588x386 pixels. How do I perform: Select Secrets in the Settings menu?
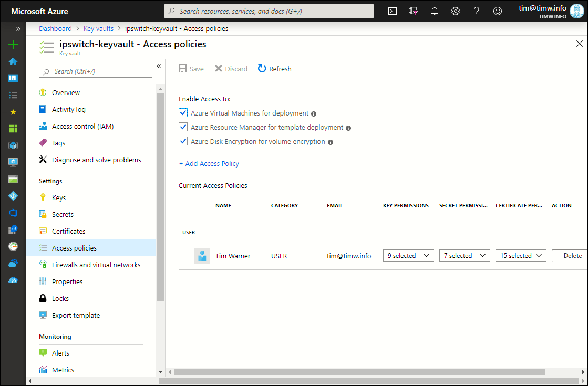point(63,214)
